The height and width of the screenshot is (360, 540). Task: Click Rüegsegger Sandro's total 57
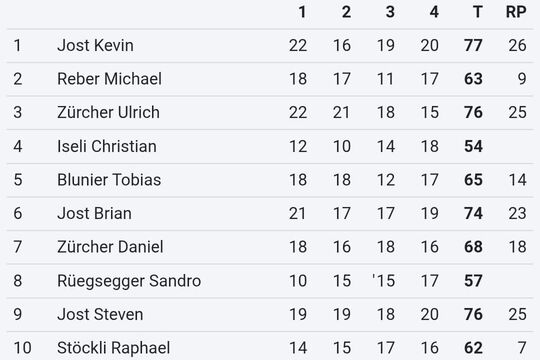(x=473, y=281)
